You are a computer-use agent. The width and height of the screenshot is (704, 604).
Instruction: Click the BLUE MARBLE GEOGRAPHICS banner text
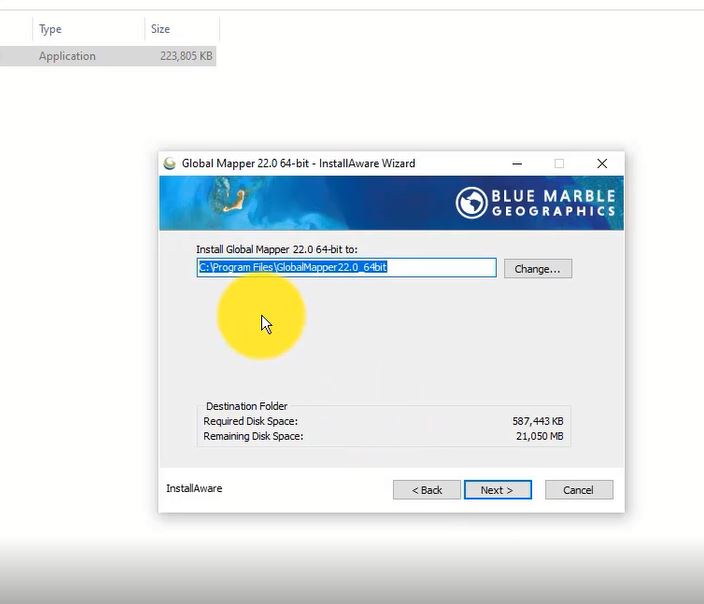point(553,203)
